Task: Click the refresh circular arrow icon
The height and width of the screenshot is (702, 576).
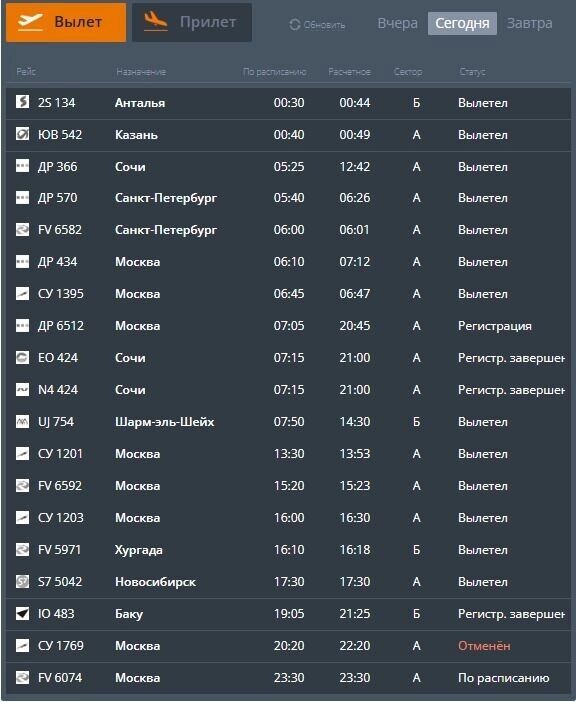Action: pos(294,25)
